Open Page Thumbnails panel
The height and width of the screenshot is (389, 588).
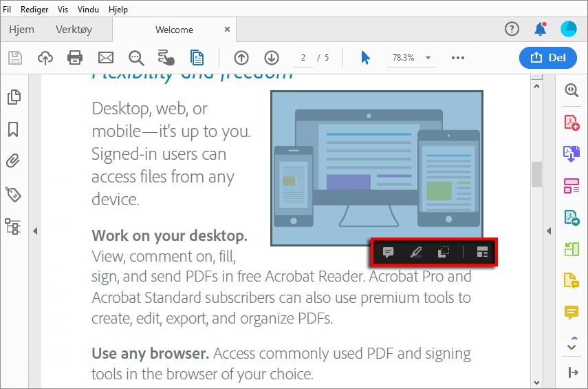point(14,97)
